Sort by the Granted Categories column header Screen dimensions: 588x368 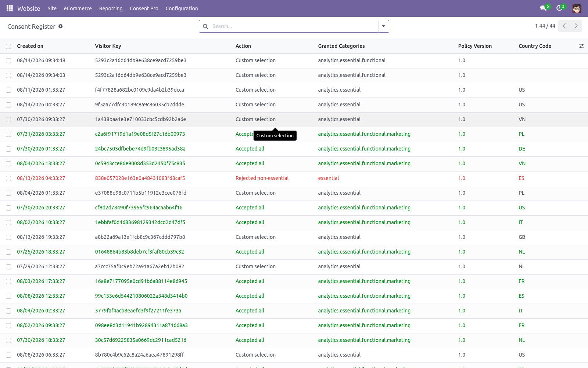pos(341,46)
